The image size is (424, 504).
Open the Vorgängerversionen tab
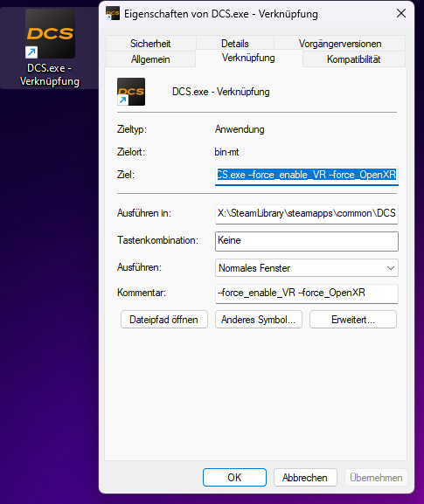(340, 44)
